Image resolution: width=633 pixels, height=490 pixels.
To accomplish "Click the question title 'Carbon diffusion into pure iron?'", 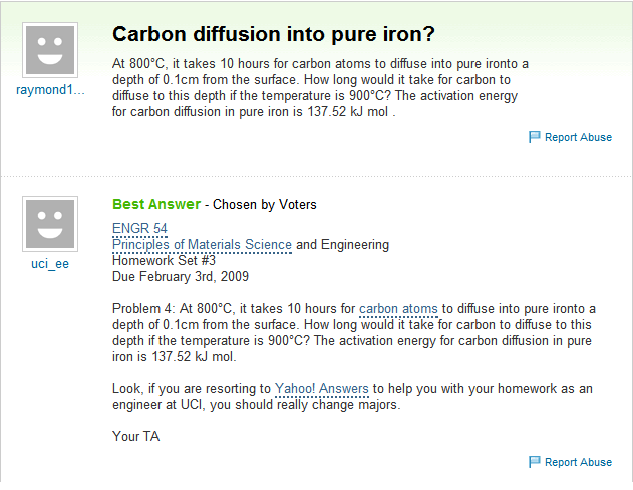I will (273, 34).
